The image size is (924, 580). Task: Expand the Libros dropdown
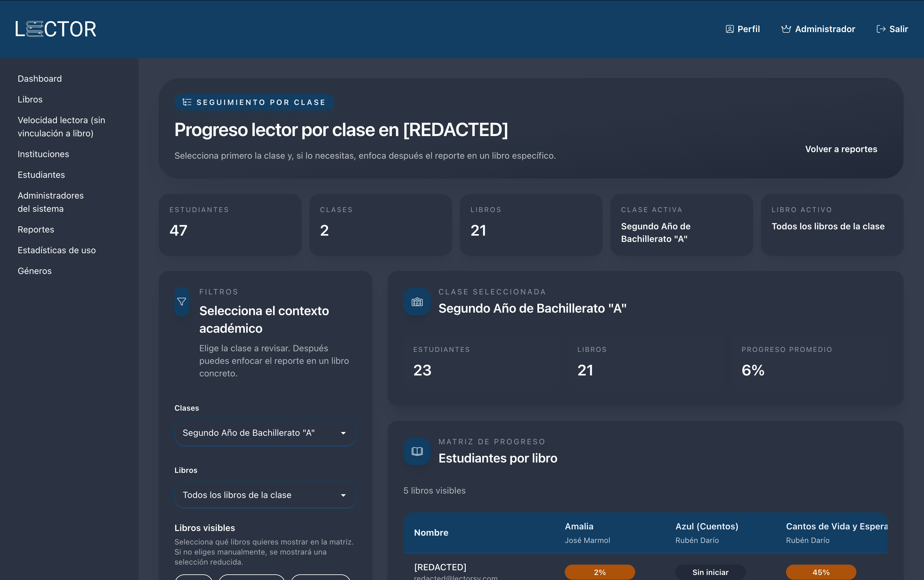click(266, 495)
